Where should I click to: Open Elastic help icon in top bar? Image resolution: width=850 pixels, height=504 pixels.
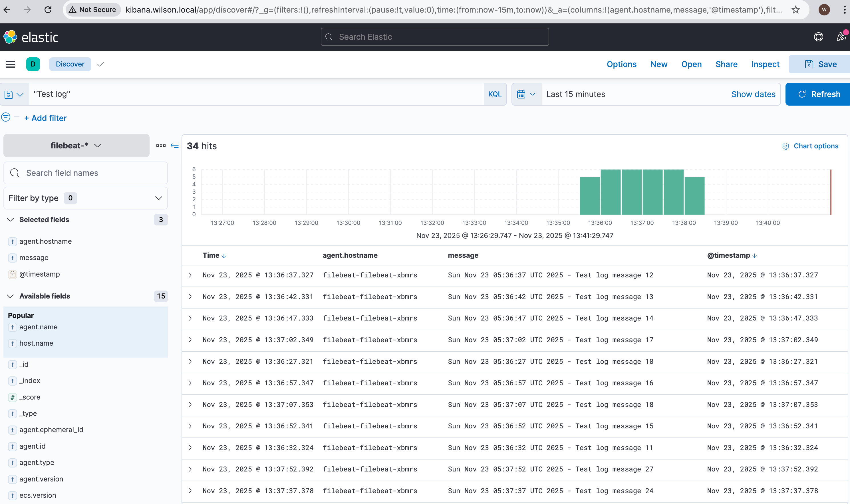[818, 37]
